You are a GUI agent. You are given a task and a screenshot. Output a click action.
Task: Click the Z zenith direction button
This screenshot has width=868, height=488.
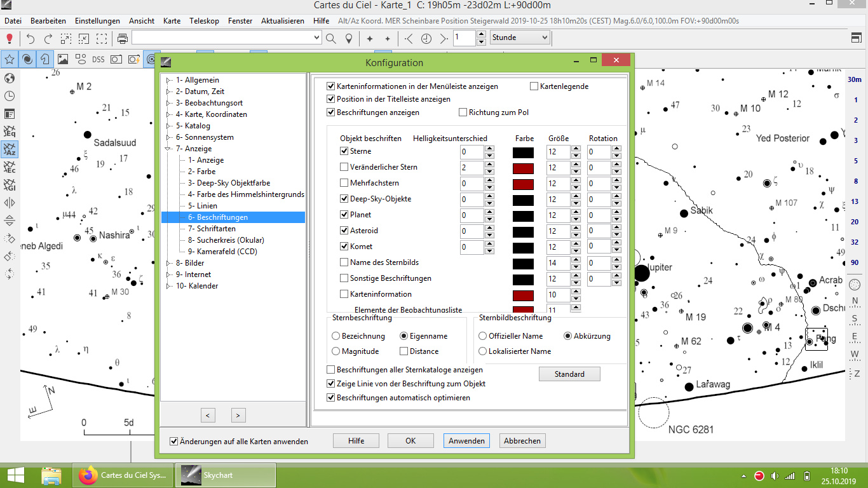pos(855,373)
